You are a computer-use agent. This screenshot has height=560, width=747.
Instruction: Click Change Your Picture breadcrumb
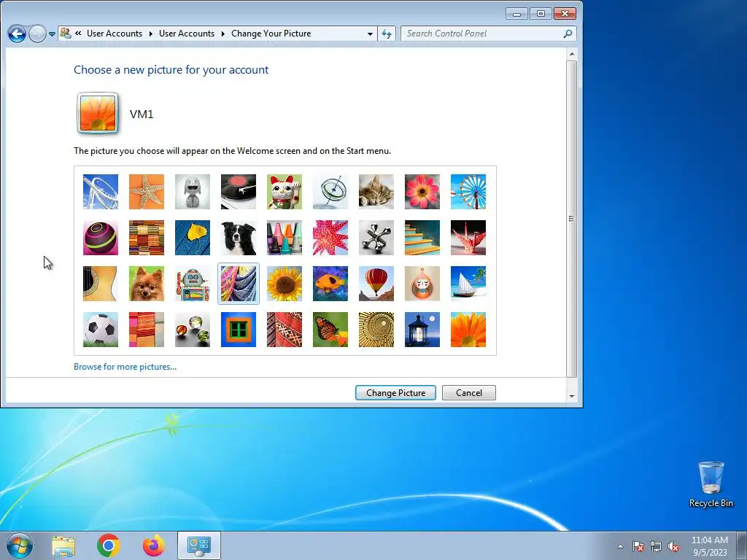click(271, 34)
